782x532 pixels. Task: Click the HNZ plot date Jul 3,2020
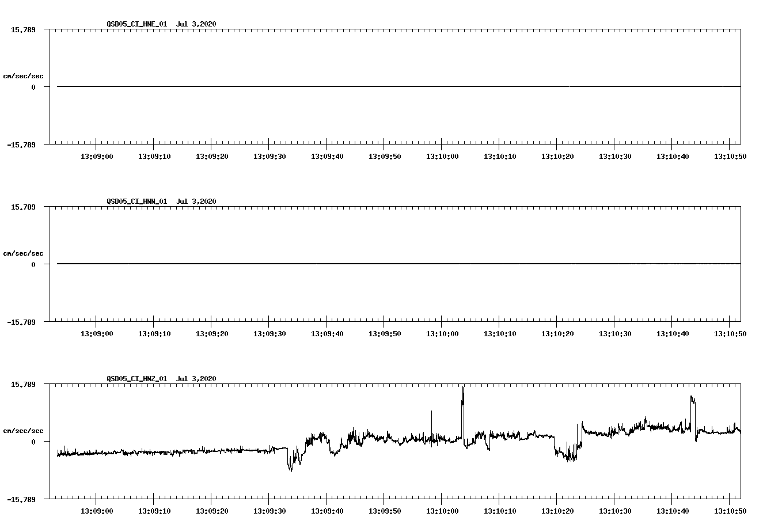[196, 378]
